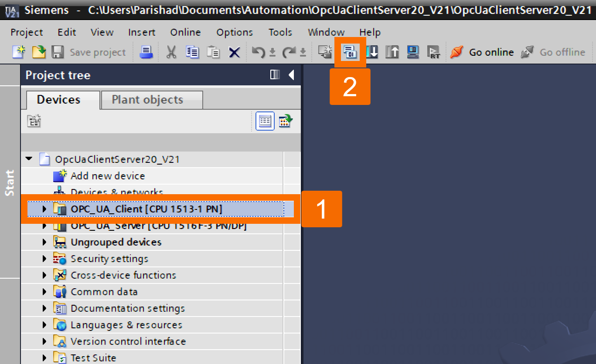Expand the Cross-device functions node
Image resolution: width=596 pixels, height=364 pixels.
pos(44,275)
